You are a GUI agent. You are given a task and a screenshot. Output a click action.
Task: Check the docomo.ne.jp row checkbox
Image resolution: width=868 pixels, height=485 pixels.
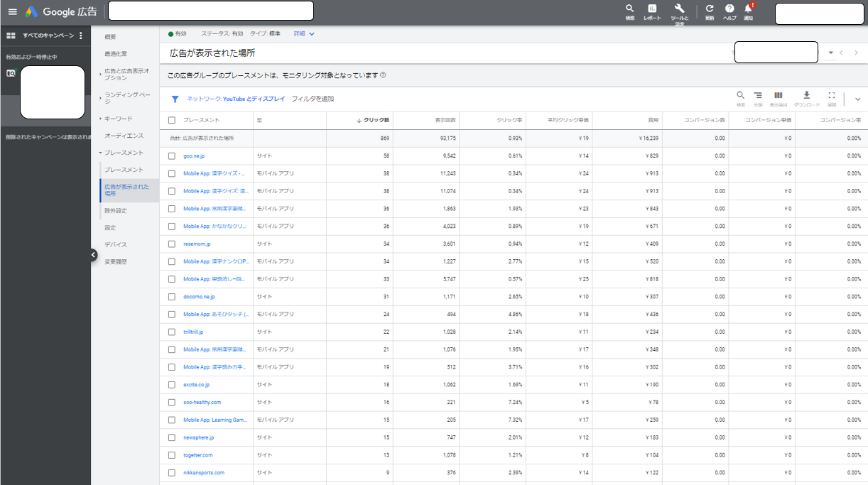172,297
